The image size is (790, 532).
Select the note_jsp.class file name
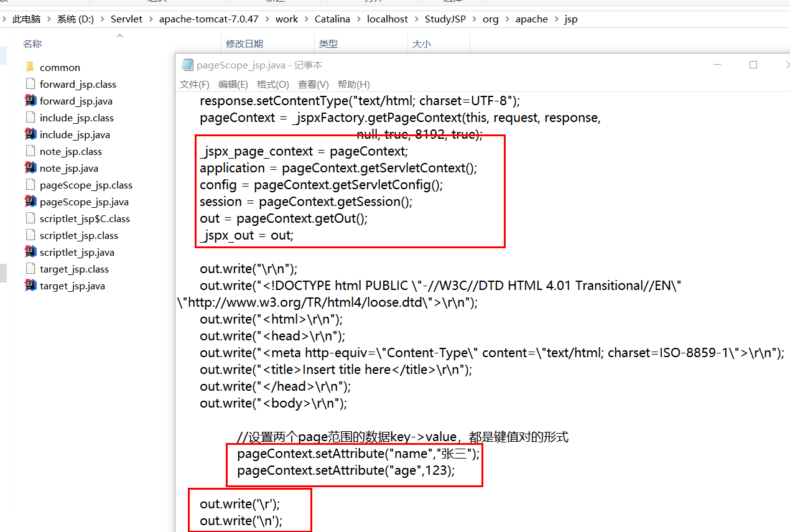[x=71, y=151]
